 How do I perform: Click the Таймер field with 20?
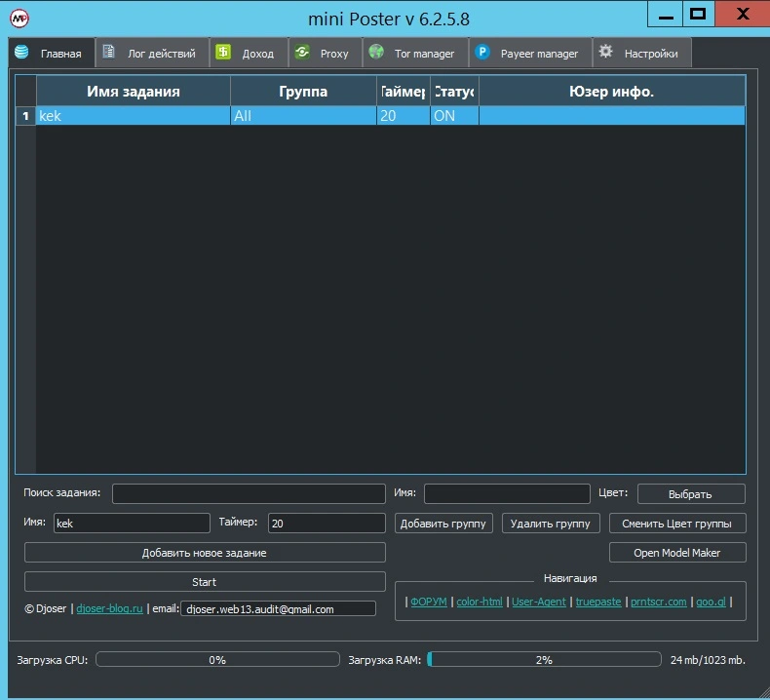(x=327, y=524)
